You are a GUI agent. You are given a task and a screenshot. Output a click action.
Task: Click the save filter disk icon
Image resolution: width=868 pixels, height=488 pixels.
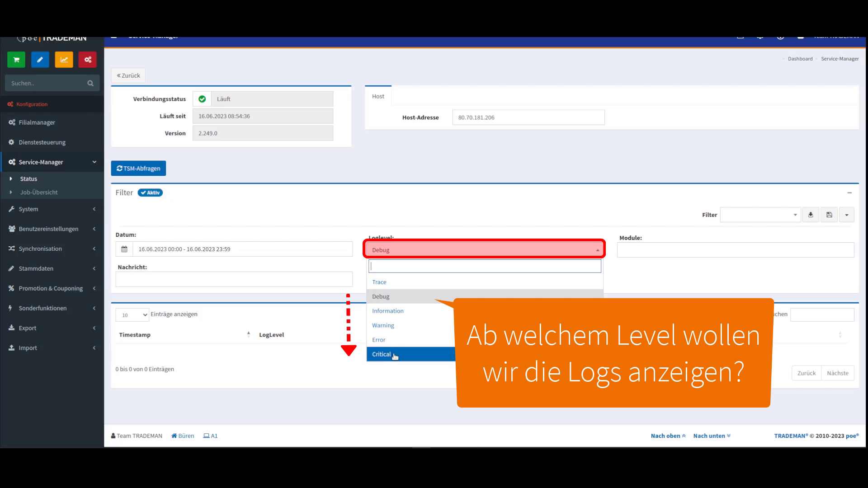pos(829,215)
